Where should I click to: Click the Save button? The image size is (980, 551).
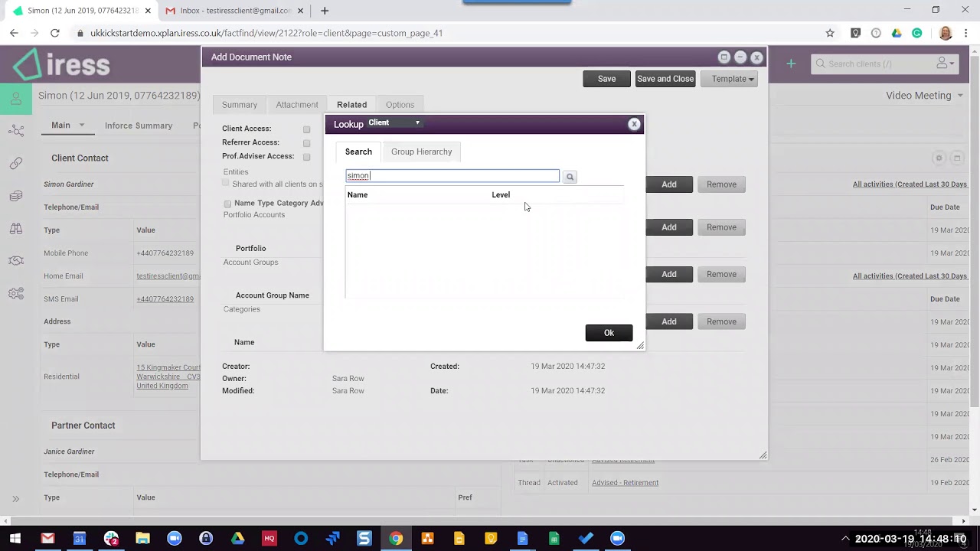606,79
